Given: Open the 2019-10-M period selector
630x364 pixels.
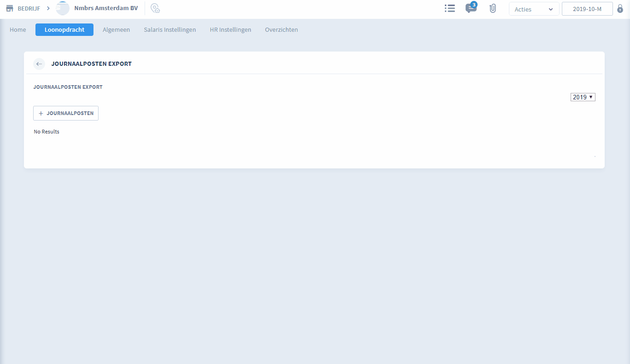Looking at the screenshot, I should (x=587, y=9).
